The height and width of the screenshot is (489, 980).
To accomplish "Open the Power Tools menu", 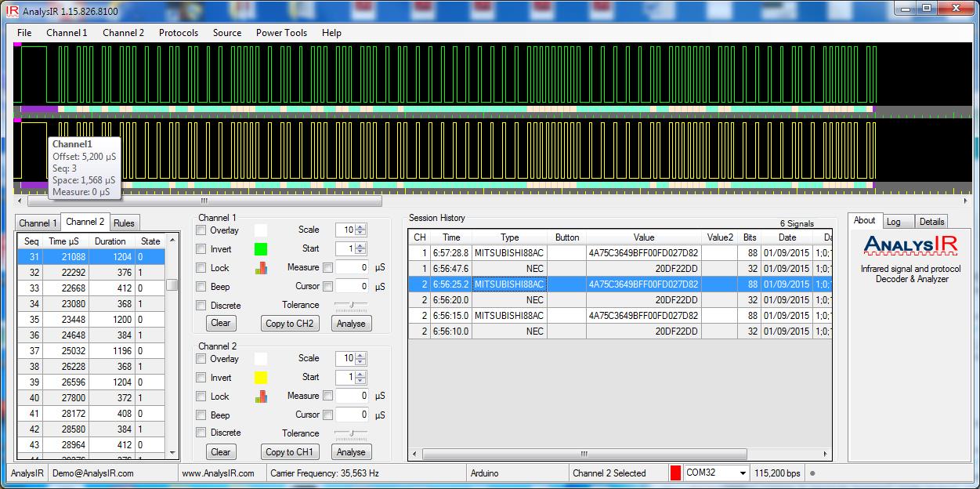I will 281,33.
